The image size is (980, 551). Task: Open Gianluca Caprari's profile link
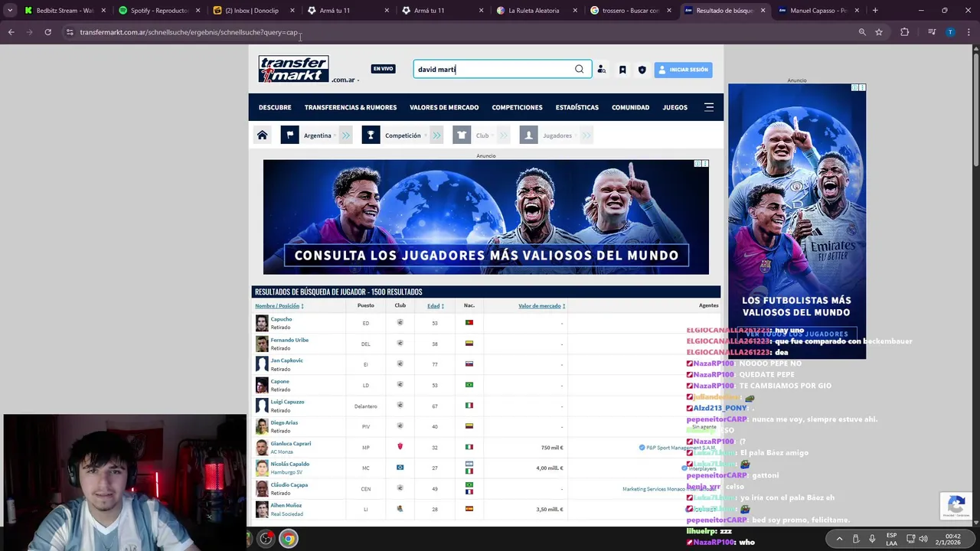click(x=290, y=443)
